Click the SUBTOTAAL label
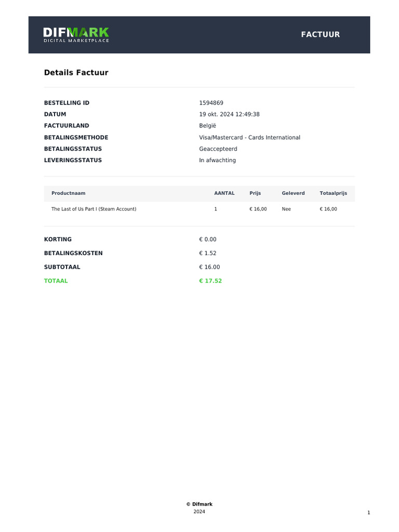The height and width of the screenshot is (532, 399). (62, 267)
